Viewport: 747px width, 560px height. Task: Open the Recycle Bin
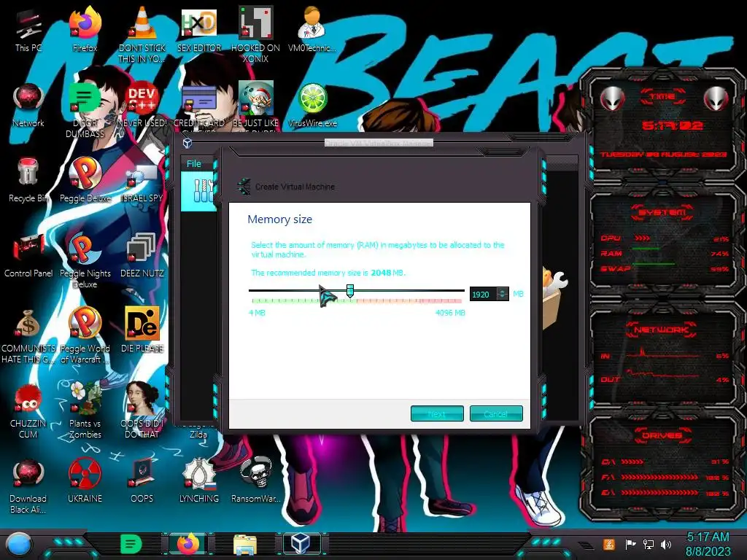tap(28, 180)
